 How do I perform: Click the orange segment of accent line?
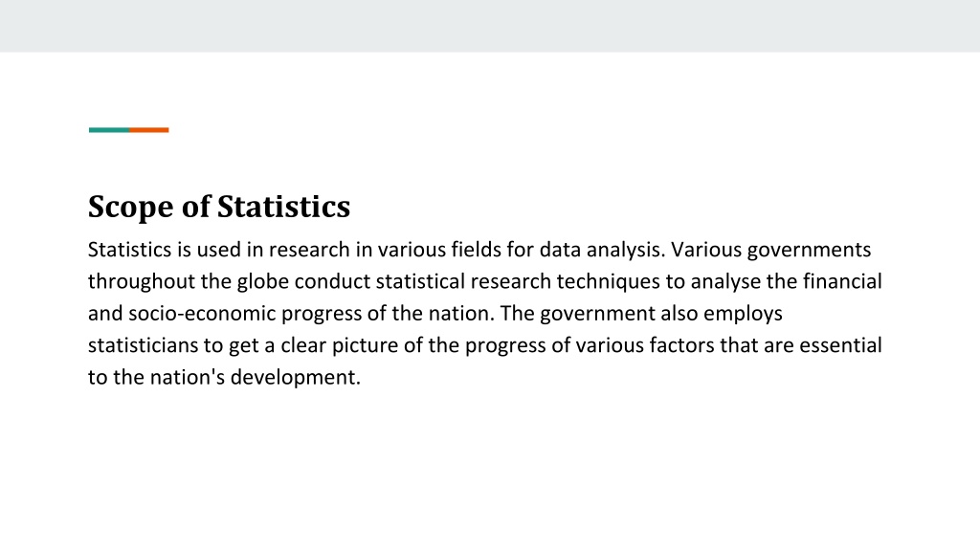click(x=148, y=130)
